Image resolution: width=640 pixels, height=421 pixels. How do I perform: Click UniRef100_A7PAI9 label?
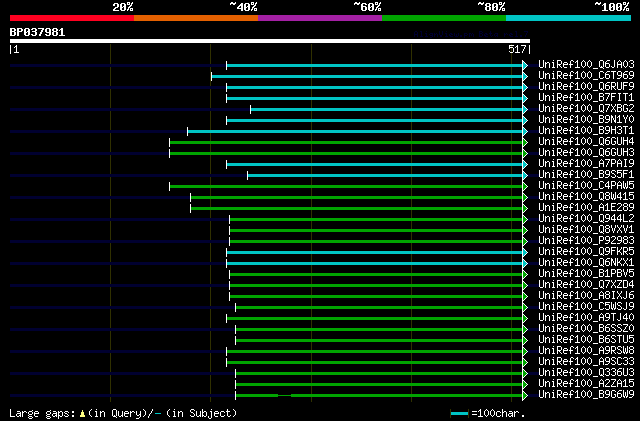tap(586, 164)
